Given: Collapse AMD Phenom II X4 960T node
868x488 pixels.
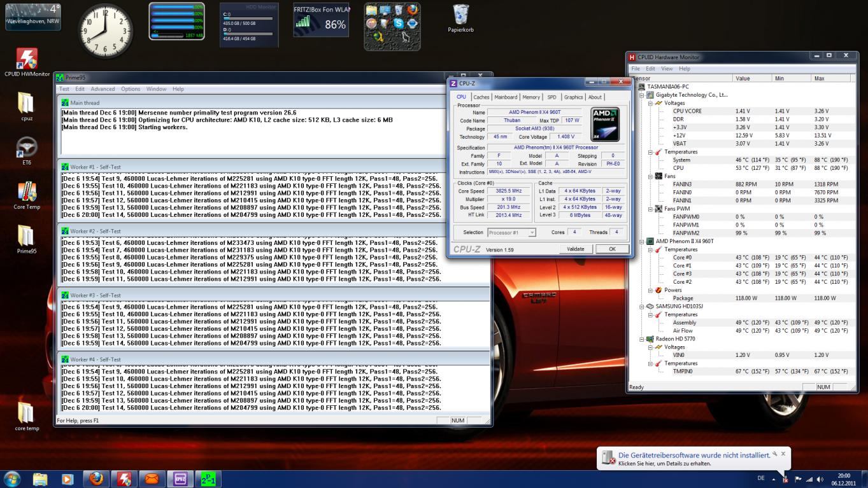Looking at the screenshot, I should click(x=642, y=241).
